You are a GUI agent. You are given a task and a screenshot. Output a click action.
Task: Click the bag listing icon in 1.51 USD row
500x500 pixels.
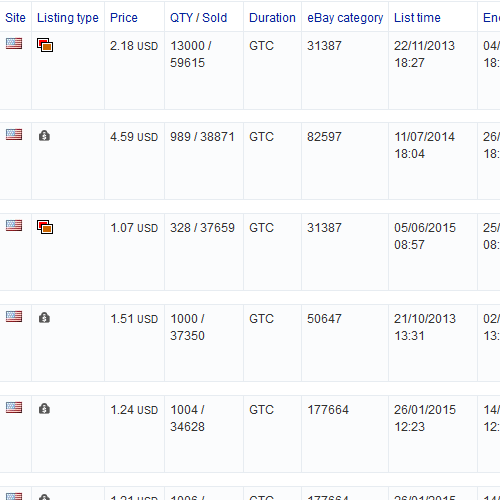[x=44, y=317]
